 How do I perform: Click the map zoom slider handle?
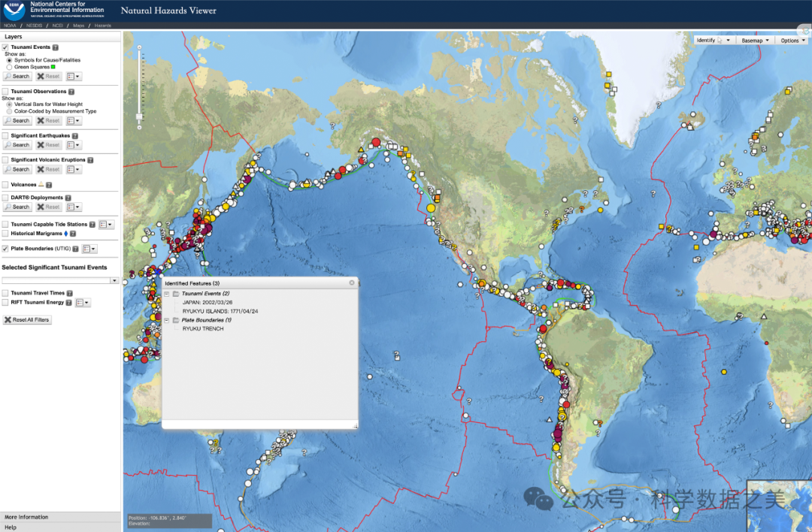138,116
